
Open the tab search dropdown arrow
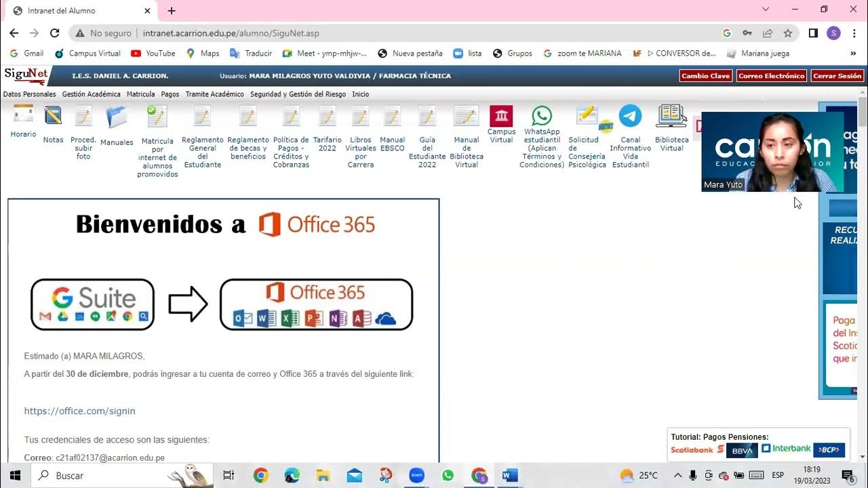[766, 9]
